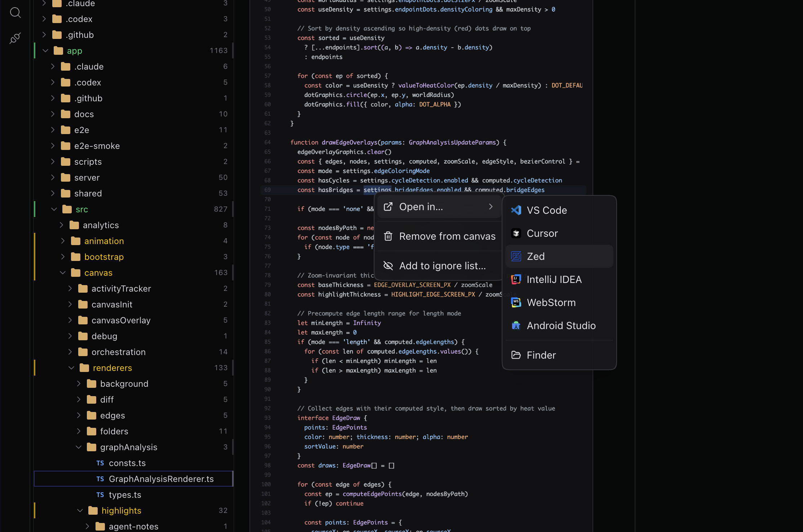This screenshot has width=803, height=532.
Task: Click the plug connection icon in sidebar
Action: click(x=15, y=38)
